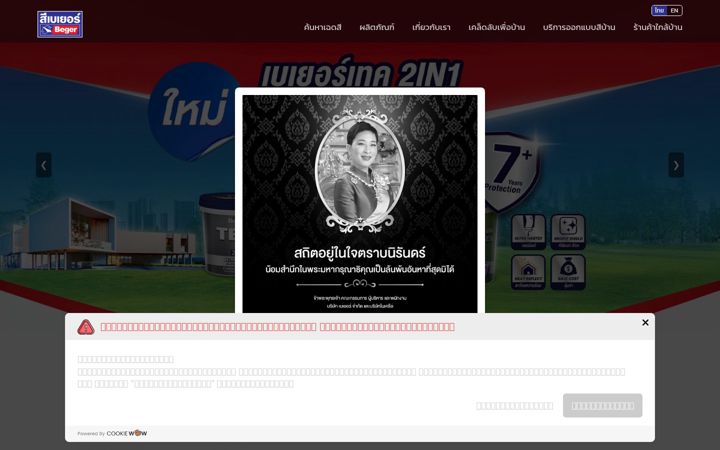This screenshot has width=720, height=450.
Task: Go to next banner slide arrow
Action: 676,165
